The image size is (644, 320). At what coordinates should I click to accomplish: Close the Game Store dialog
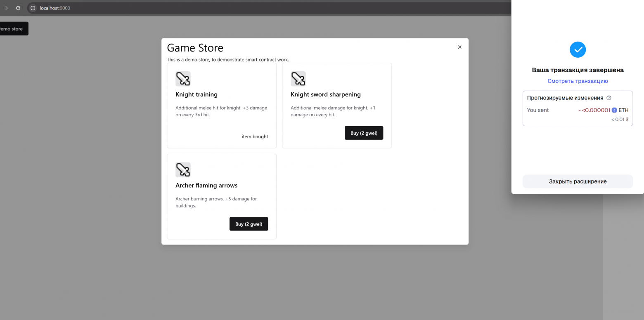point(459,47)
